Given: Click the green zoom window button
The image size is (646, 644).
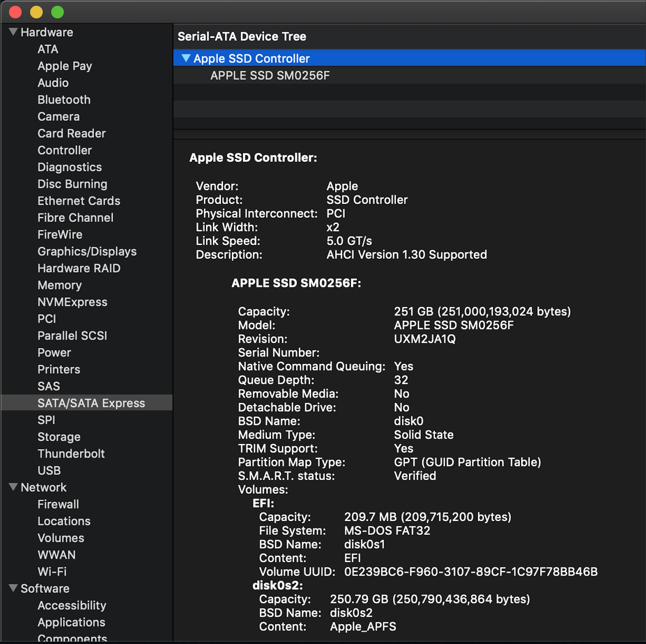Looking at the screenshot, I should (57, 12).
